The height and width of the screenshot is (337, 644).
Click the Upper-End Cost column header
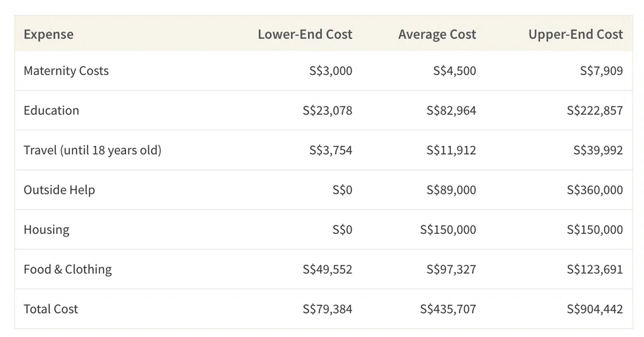coord(575,34)
